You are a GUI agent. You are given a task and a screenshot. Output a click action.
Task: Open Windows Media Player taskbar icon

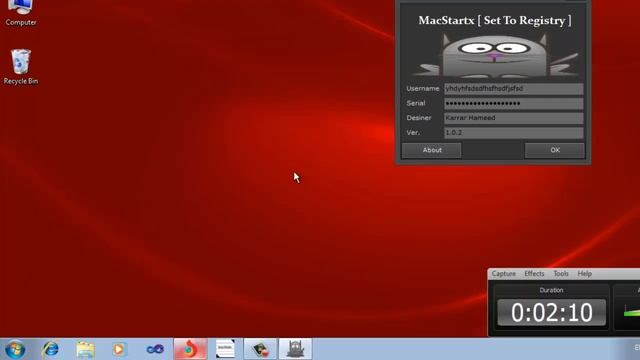pyautogui.click(x=119, y=349)
